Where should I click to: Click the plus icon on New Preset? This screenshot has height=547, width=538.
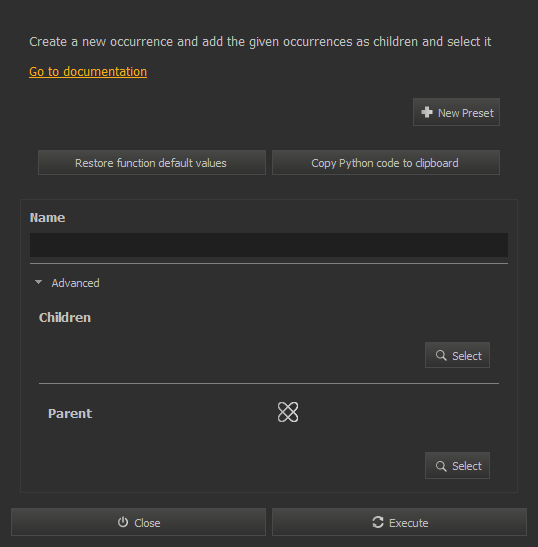[427, 112]
